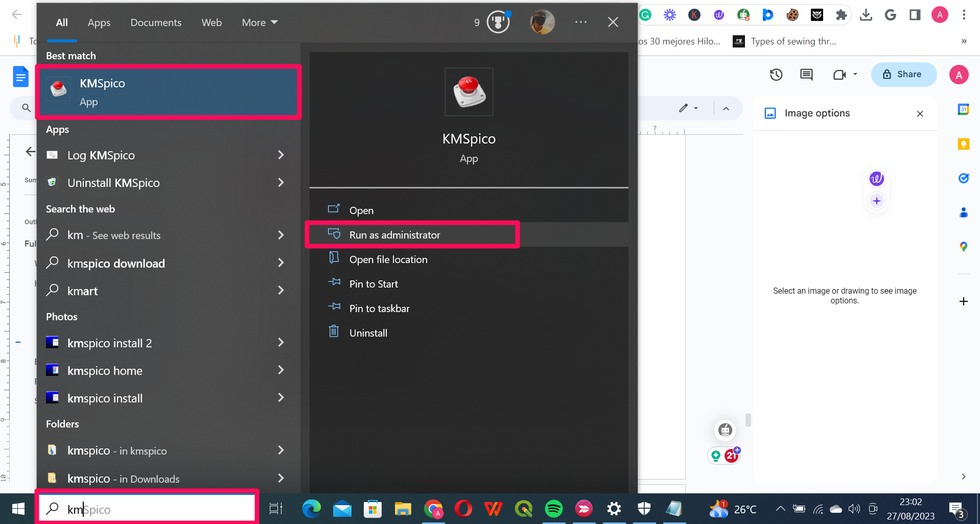Viewport: 980px width, 524px height.
Task: Open Windows Security from the taskbar
Action: coord(644,509)
